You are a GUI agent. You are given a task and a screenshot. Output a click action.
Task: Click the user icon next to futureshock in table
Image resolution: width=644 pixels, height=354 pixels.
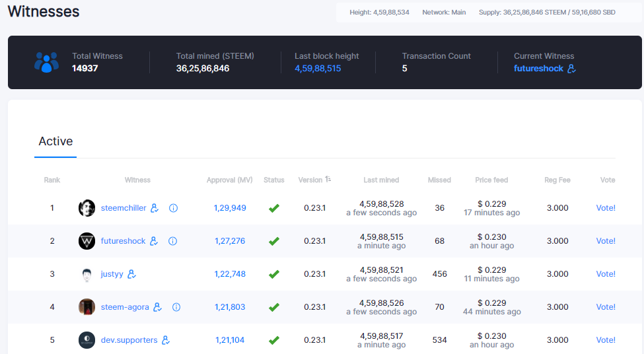[154, 241]
